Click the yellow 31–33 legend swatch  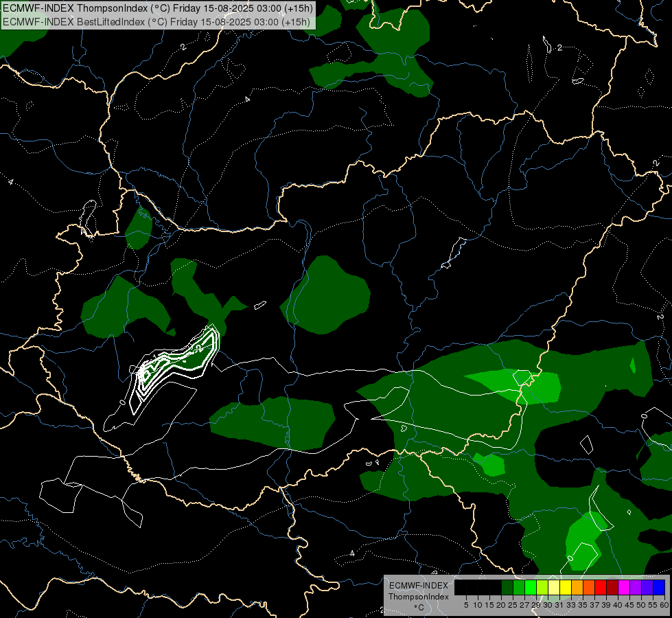tap(566, 587)
